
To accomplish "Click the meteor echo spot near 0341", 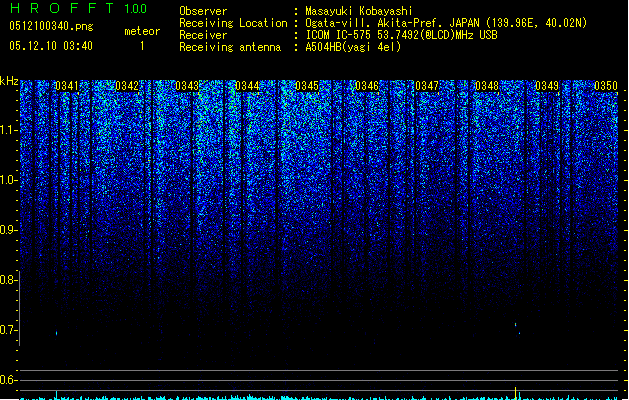I will [x=57, y=333].
